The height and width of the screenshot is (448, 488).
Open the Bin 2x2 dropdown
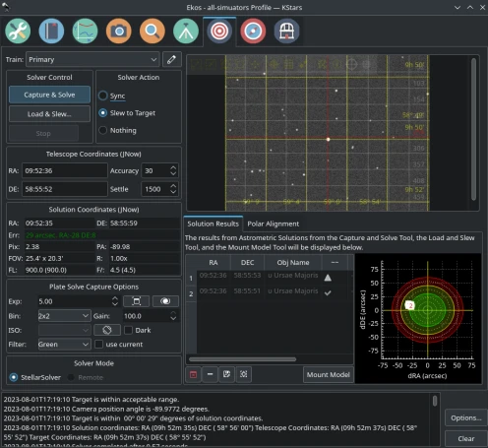64,316
